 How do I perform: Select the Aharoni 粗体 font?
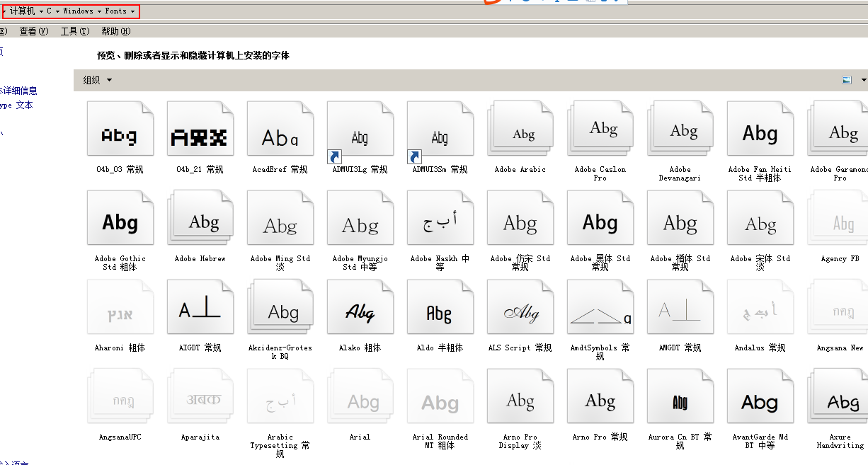[120, 307]
